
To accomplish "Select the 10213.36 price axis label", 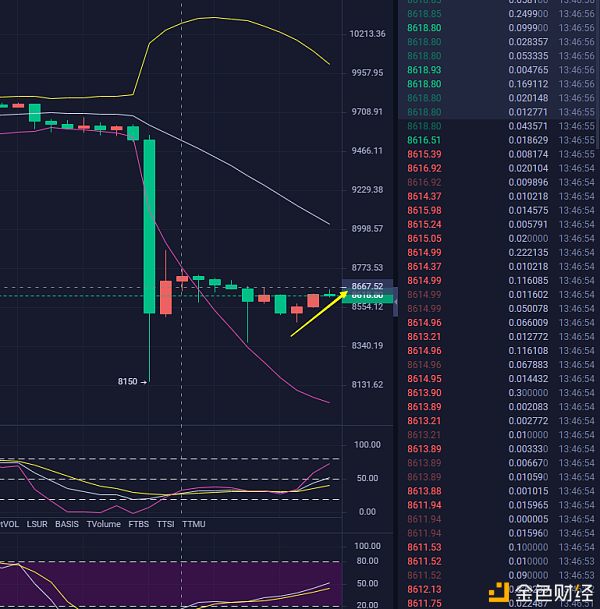I will [x=367, y=34].
